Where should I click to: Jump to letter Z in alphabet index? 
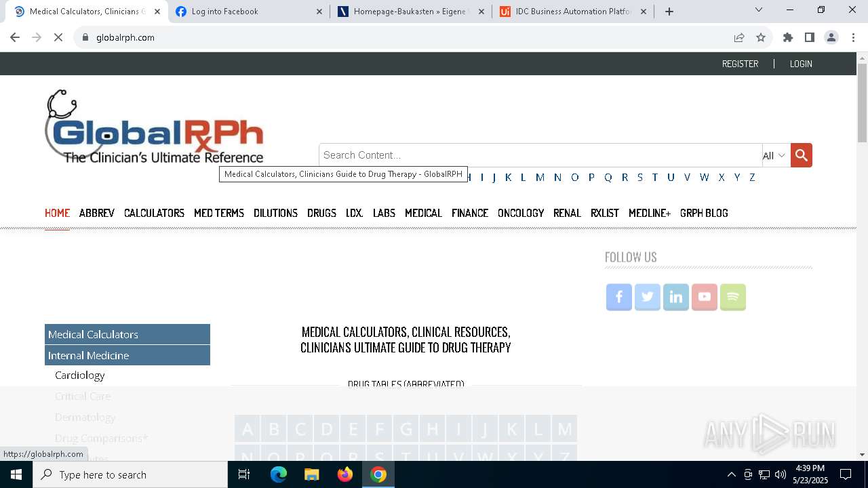point(752,177)
